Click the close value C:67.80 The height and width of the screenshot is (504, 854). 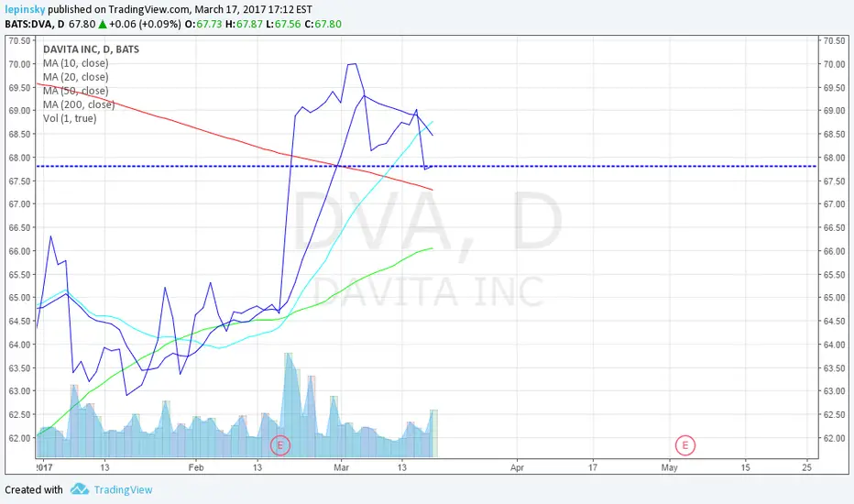tap(323, 24)
